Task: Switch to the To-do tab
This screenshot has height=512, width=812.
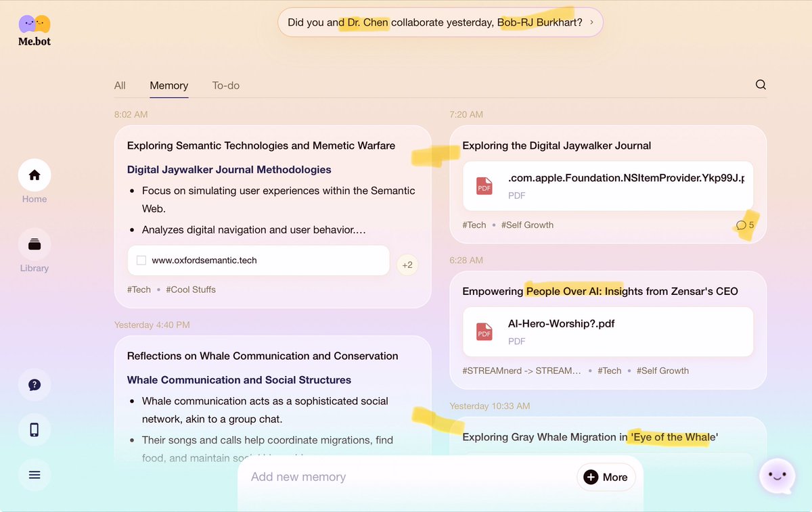Action: click(226, 85)
